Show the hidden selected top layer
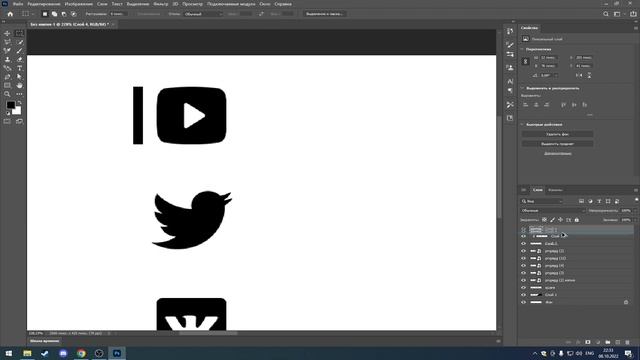This screenshot has height=360, width=640. (524, 230)
